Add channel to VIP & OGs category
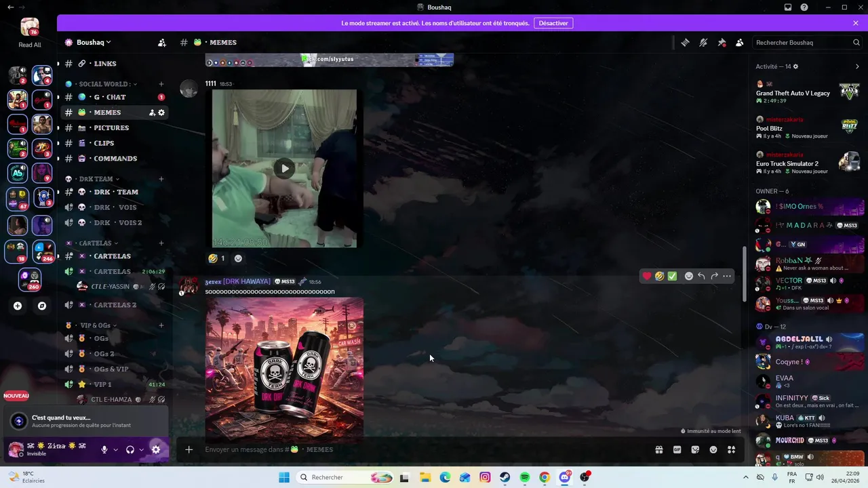This screenshot has width=868, height=488. pos(161,325)
